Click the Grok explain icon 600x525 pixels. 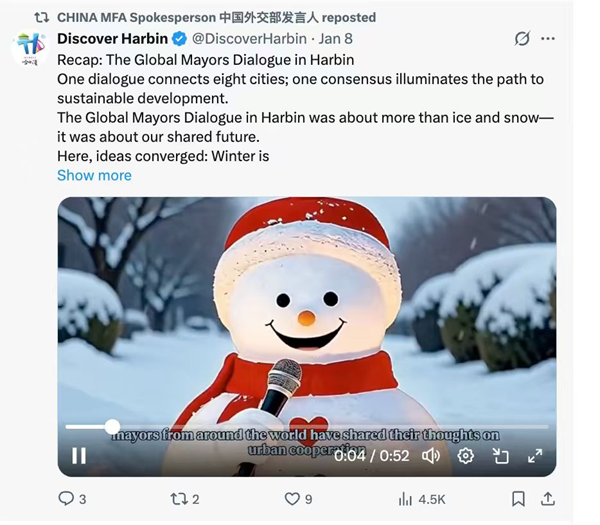(x=522, y=38)
